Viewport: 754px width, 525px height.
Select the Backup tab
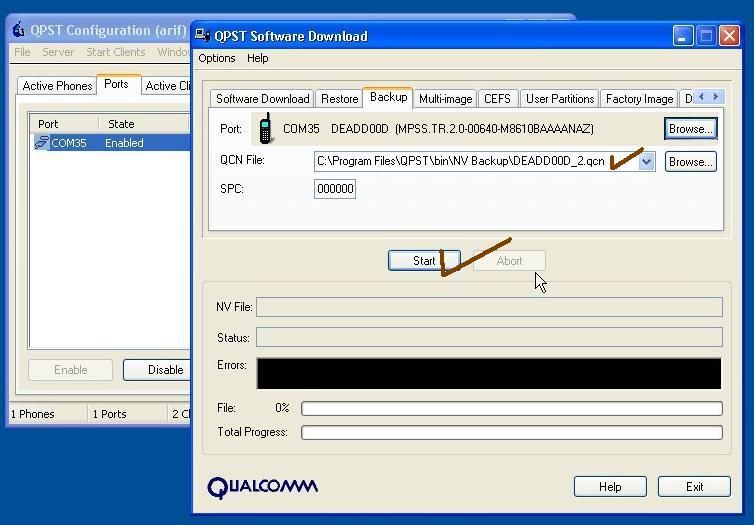tap(389, 97)
